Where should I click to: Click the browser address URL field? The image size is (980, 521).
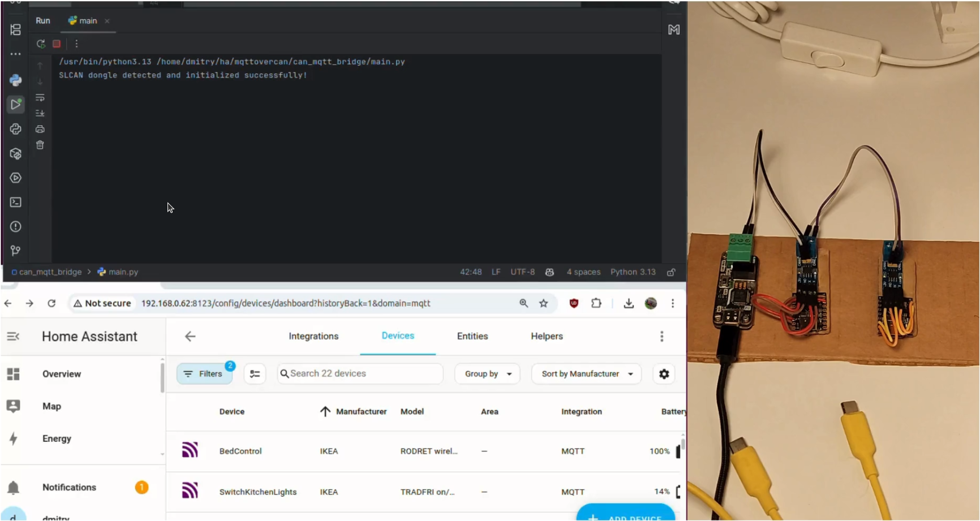286,303
